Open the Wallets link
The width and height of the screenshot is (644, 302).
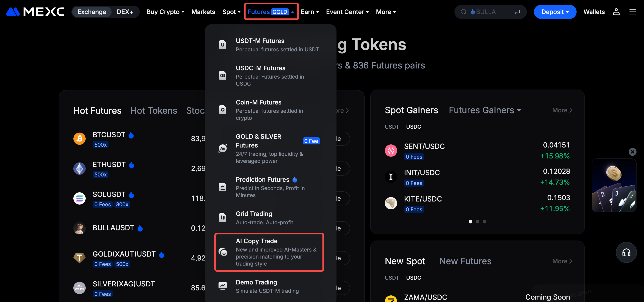pos(594,12)
